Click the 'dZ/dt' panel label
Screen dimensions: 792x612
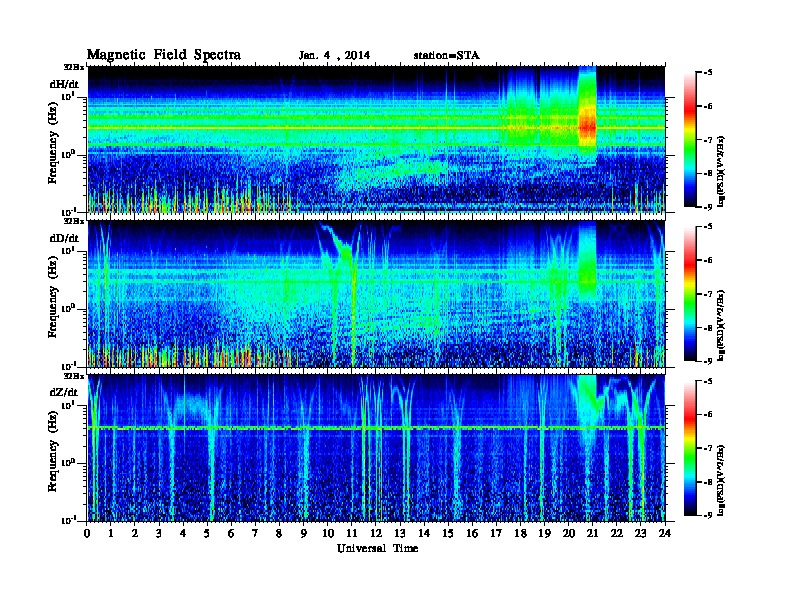click(64, 392)
